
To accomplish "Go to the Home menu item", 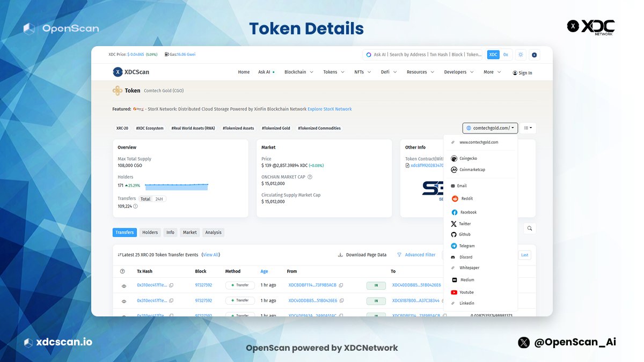I will click(244, 72).
